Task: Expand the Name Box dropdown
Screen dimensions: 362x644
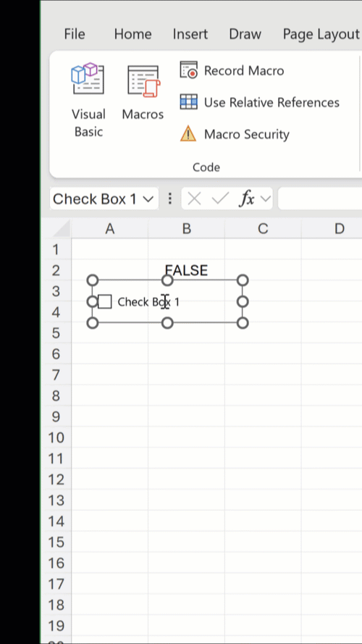Action: (x=148, y=199)
